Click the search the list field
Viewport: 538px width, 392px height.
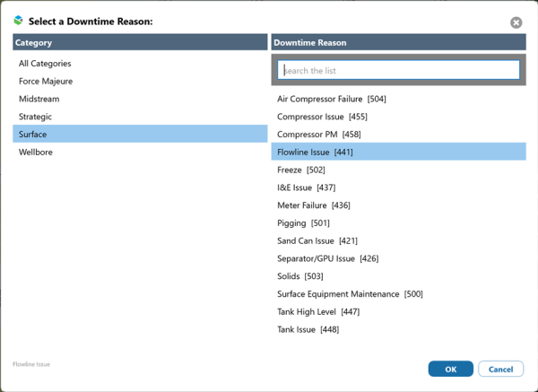(x=398, y=70)
